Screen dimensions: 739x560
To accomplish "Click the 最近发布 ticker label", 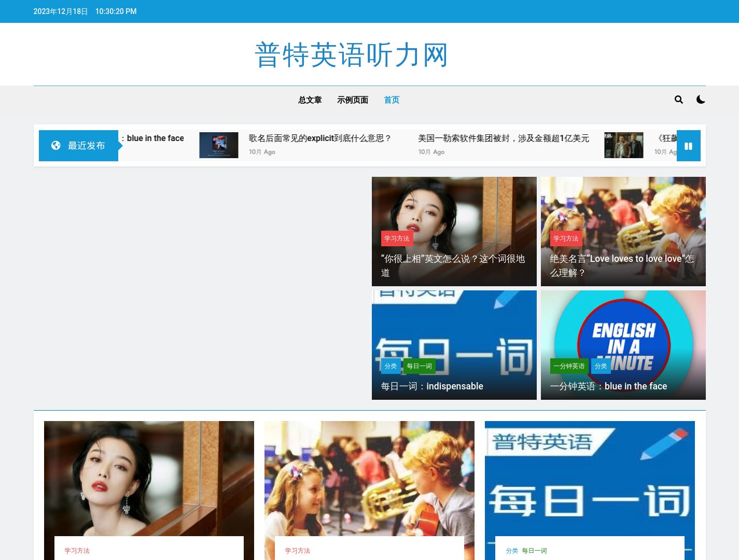I will (78, 146).
